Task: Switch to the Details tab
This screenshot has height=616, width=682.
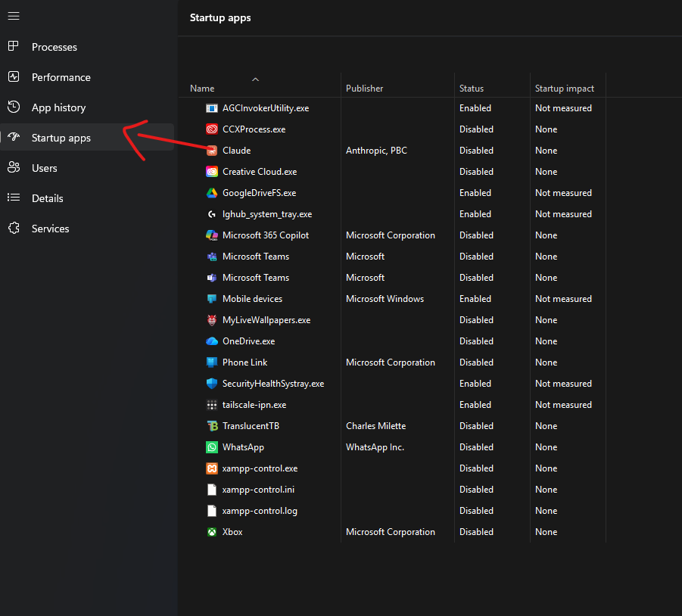Action: pyautogui.click(x=87, y=198)
